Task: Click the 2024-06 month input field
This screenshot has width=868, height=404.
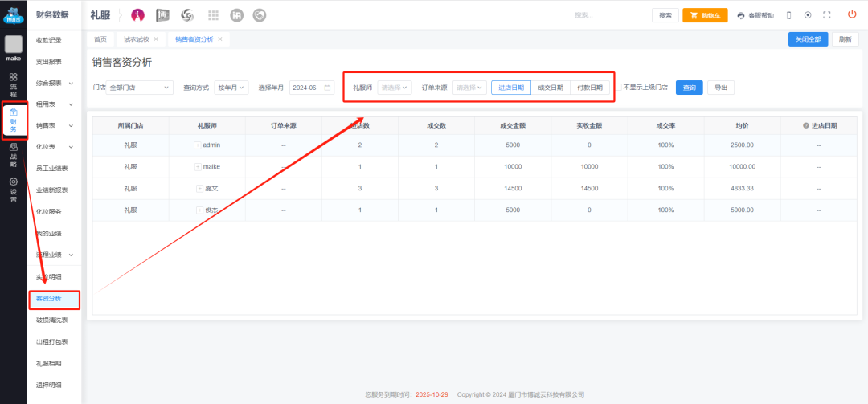Action: (312, 88)
